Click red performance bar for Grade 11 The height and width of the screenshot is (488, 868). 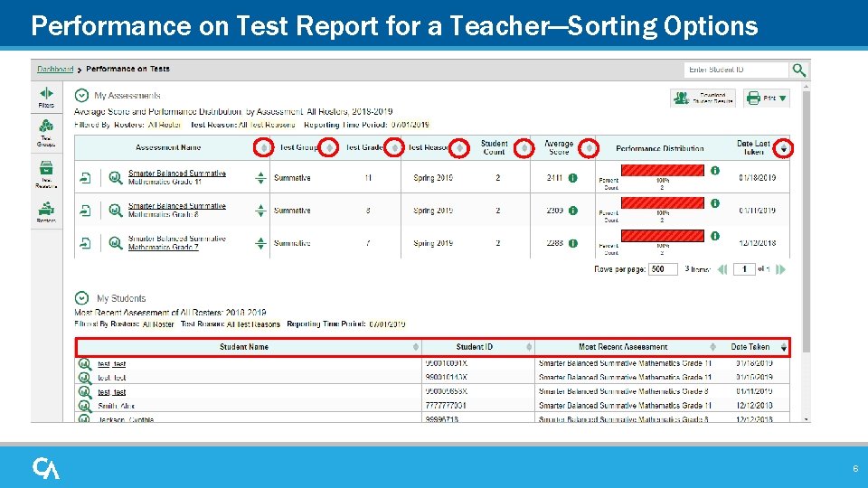[663, 171]
